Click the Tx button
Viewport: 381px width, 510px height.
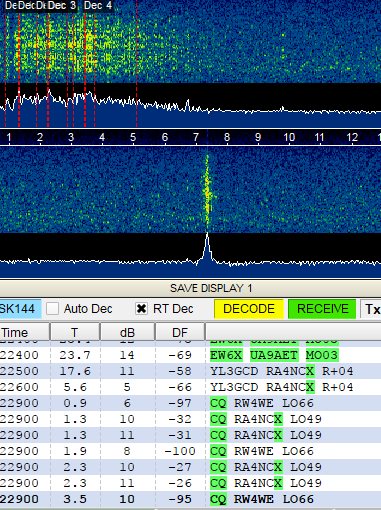(371, 309)
